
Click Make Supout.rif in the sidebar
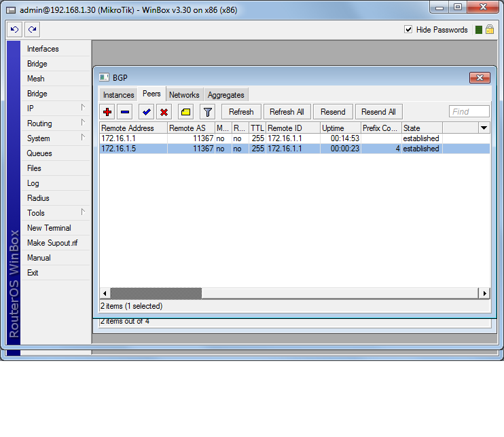tap(55, 243)
